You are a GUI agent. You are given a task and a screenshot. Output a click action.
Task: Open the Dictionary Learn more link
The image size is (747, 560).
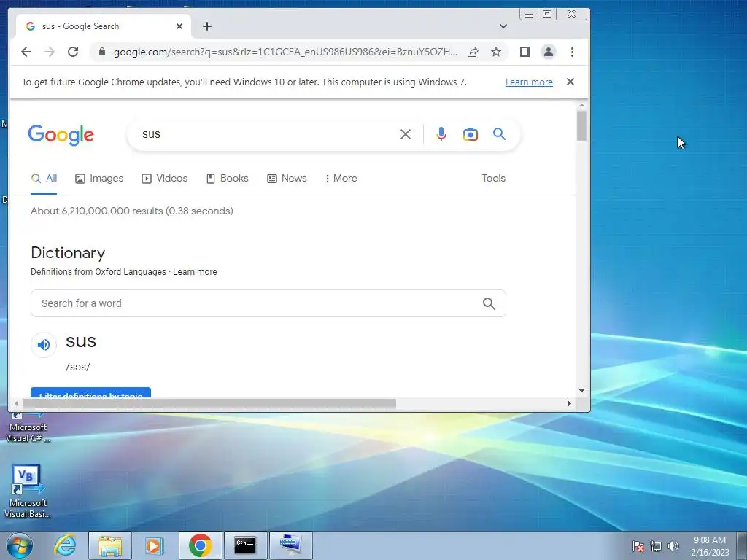pos(195,272)
